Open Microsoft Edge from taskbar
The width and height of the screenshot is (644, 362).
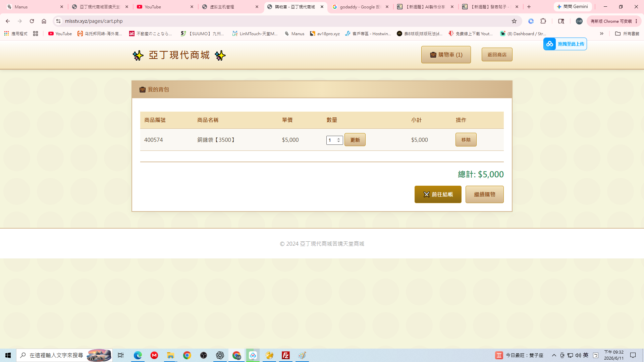(138, 355)
